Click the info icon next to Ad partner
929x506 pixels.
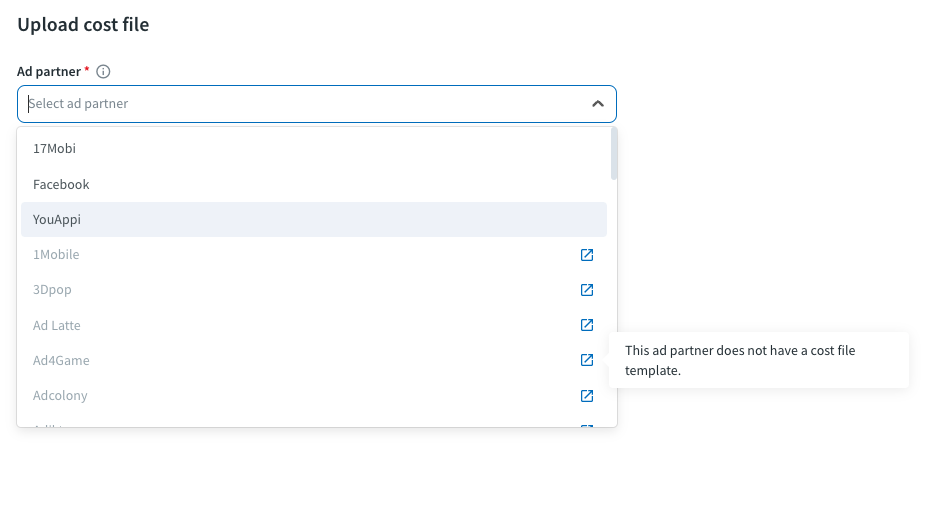point(103,72)
